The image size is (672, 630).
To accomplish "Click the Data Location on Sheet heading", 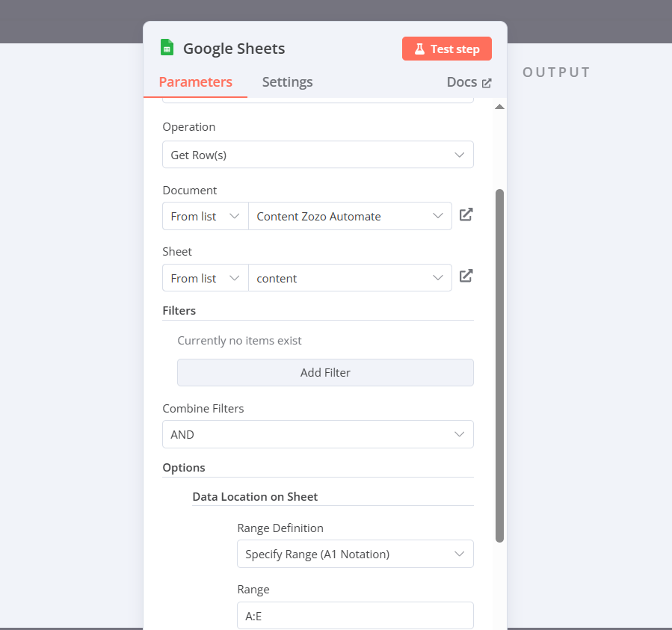I will tap(255, 497).
